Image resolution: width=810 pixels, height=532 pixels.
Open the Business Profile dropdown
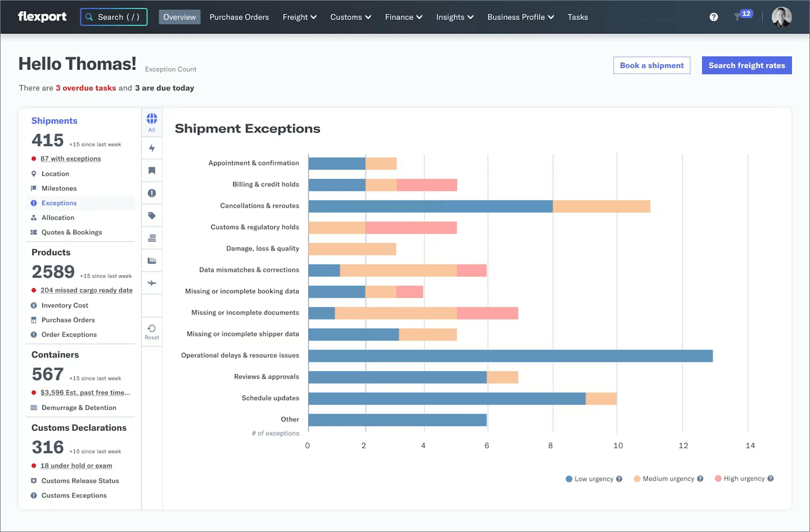[x=520, y=17]
